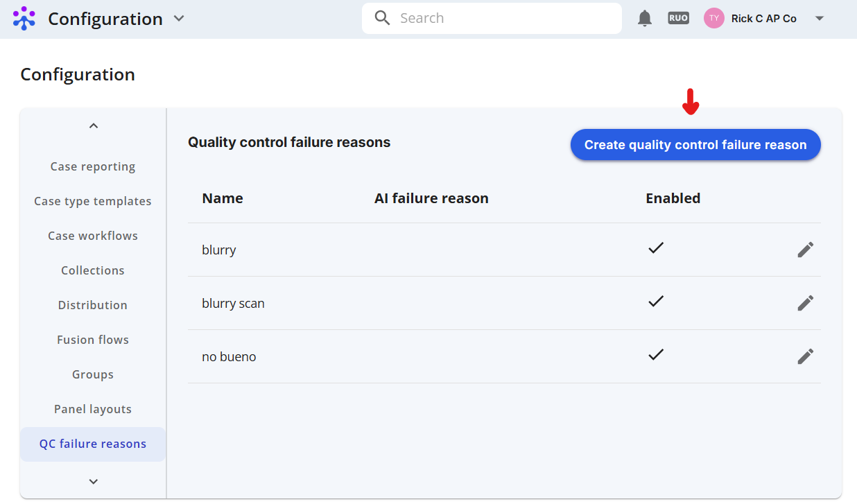Click Create quality control failure reason
857x504 pixels.
(695, 145)
